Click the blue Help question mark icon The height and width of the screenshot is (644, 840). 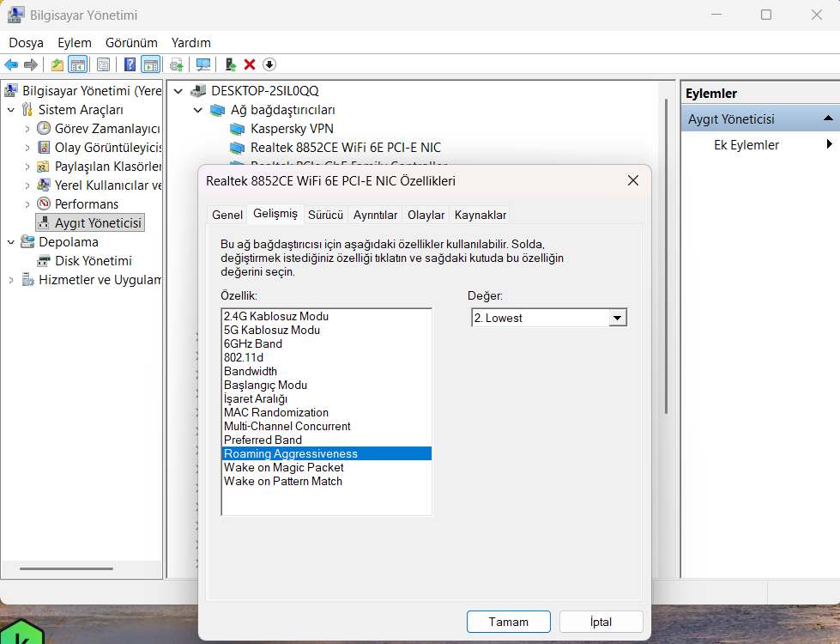pyautogui.click(x=130, y=65)
